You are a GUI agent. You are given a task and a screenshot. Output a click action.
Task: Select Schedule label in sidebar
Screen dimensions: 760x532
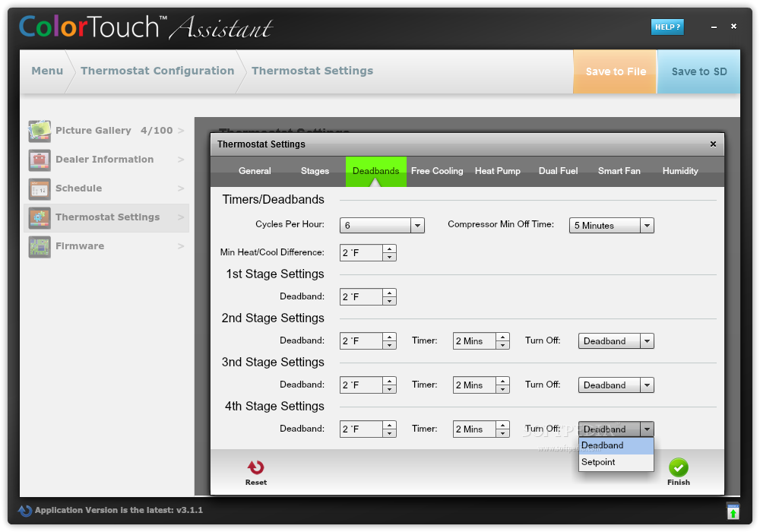(78, 188)
